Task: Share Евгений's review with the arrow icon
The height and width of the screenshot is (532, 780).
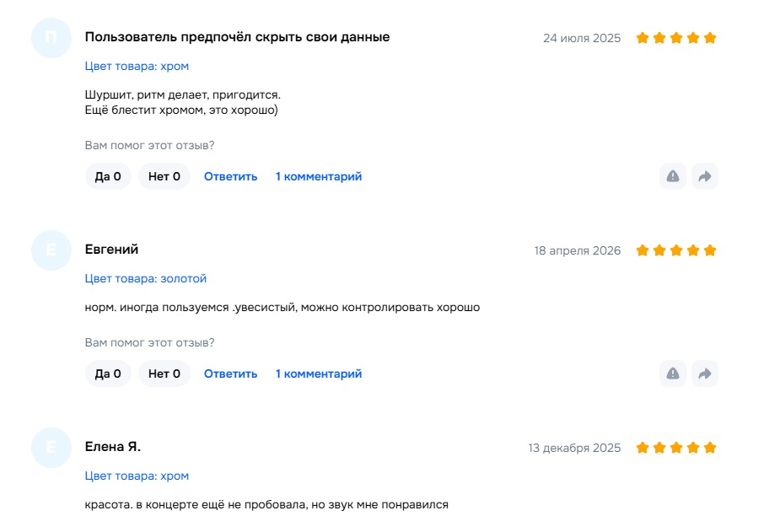Action: point(705,373)
